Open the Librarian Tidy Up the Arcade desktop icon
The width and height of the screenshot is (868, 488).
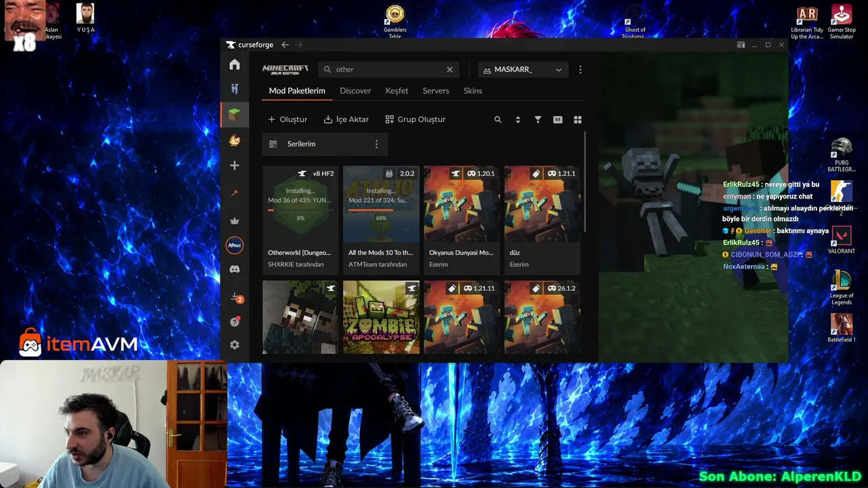pos(807,22)
